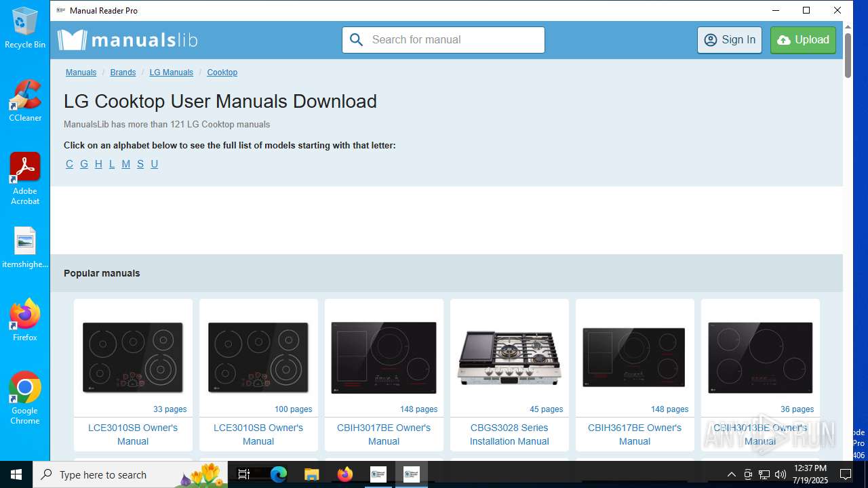Image resolution: width=868 pixels, height=488 pixels.
Task: Switch to active Manual Reader Pro taskbar window
Action: pos(411,474)
